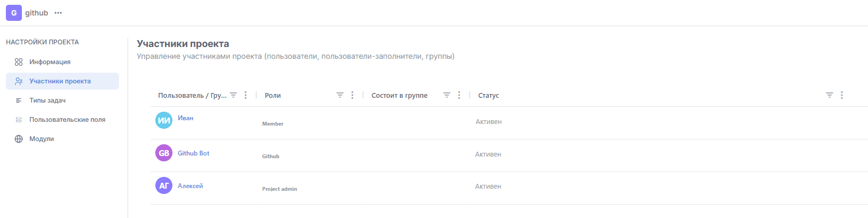Click the GB avatar of Github Bot
Screen dimensions: 868x218
[164, 153]
